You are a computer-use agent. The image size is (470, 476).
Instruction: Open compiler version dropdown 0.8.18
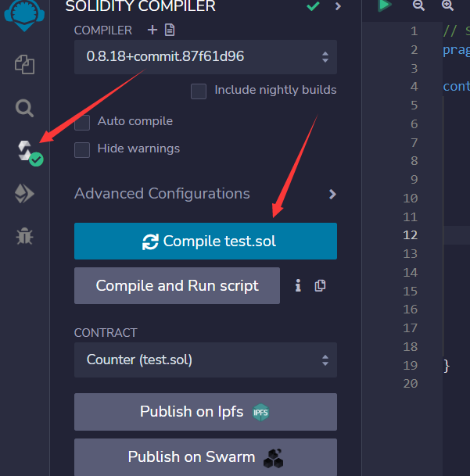tap(206, 57)
